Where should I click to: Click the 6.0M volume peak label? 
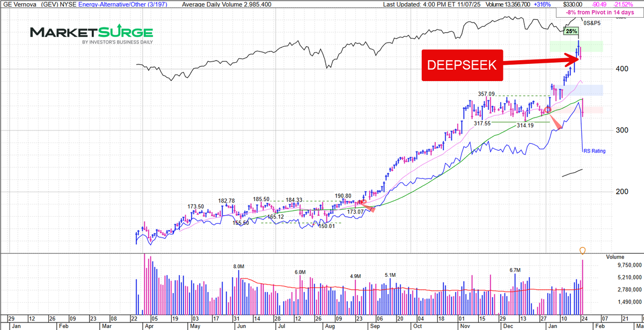[300, 272]
